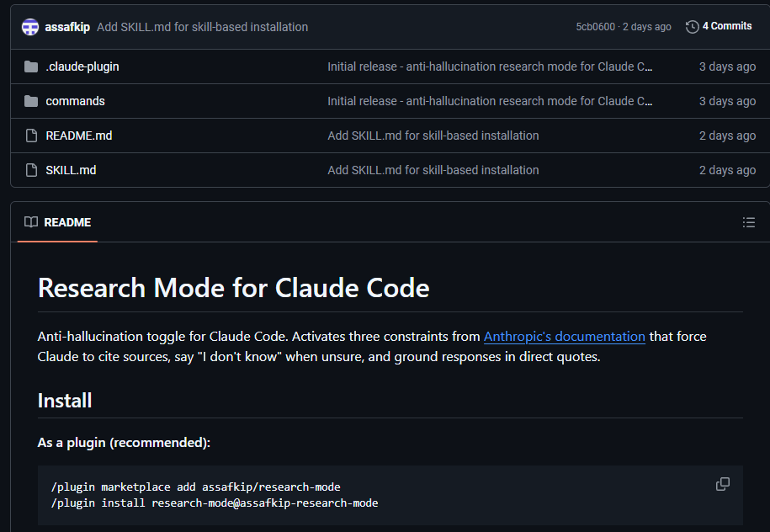View the 4 Commits history

click(727, 26)
